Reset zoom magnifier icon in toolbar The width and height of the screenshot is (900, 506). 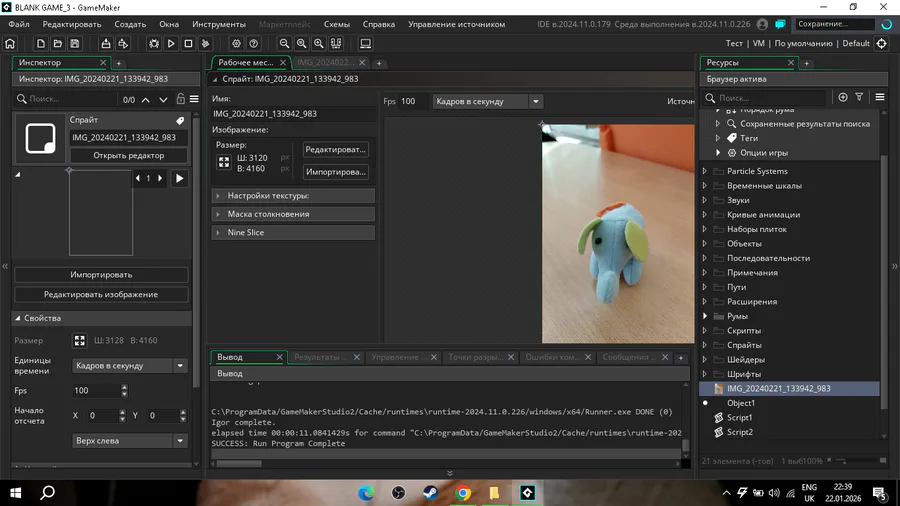coord(301,44)
